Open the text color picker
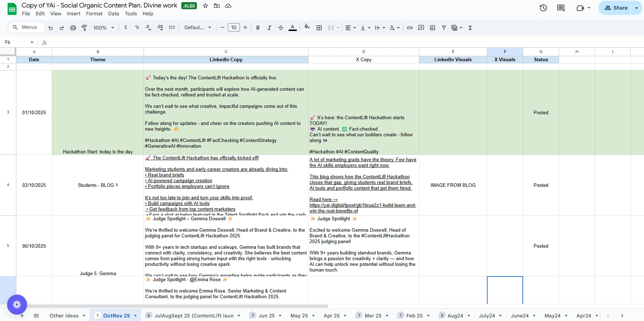Image resolution: width=644 pixels, height=321 pixels. [x=293, y=28]
